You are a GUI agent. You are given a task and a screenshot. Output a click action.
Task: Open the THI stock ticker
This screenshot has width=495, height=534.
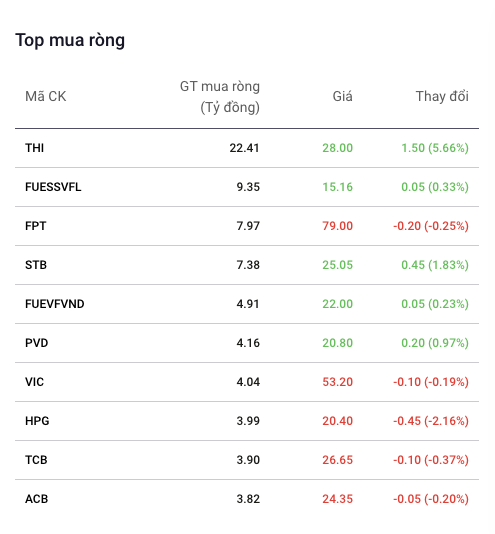[x=34, y=148]
